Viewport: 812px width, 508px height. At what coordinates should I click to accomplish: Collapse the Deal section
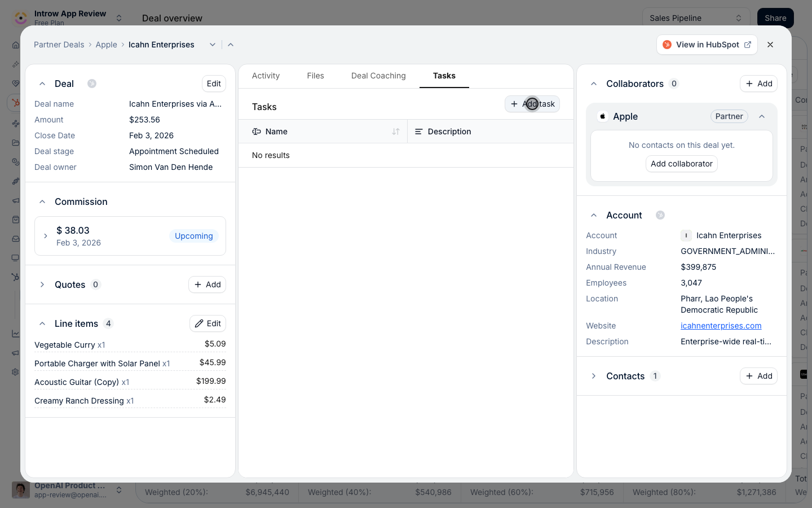click(42, 84)
